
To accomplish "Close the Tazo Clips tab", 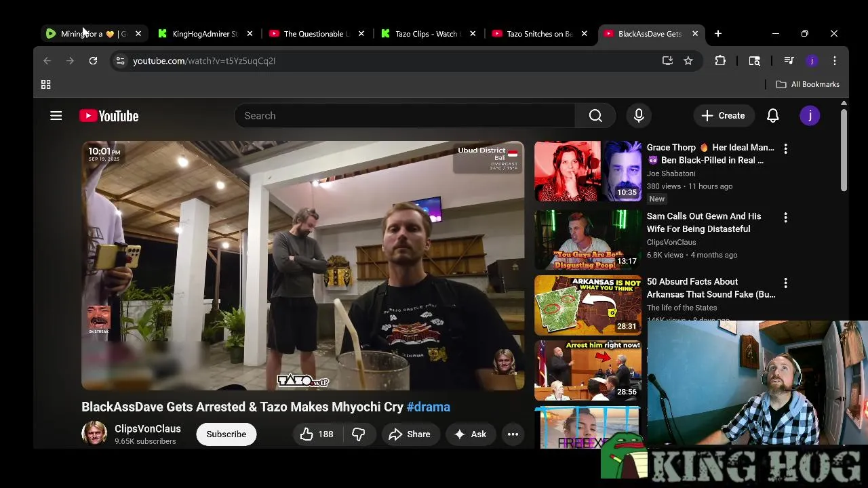I will point(473,34).
